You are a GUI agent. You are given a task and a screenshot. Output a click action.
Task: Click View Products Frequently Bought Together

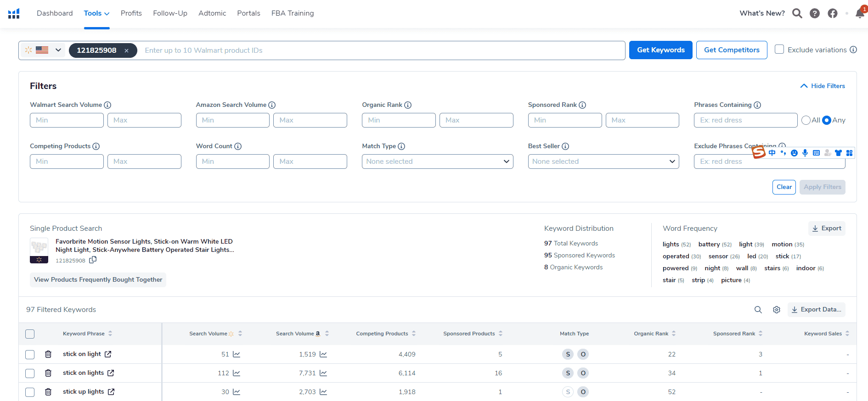tap(98, 279)
